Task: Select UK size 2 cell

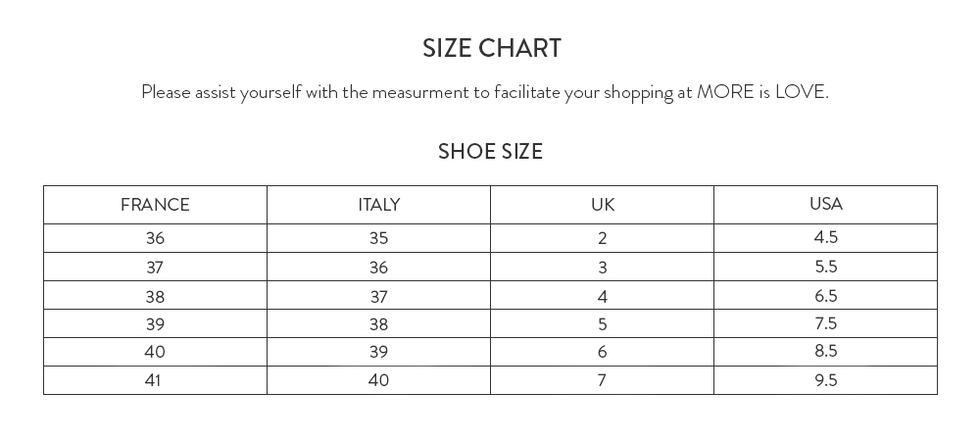Action: 603,238
